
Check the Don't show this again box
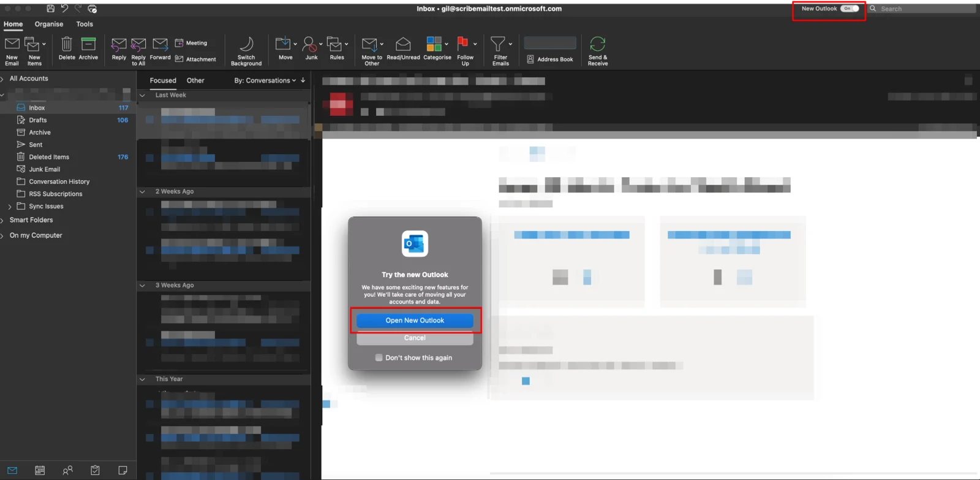coord(379,357)
